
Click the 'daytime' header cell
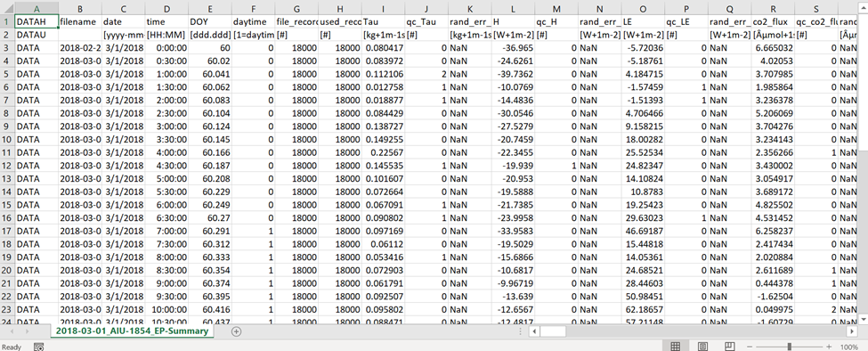click(253, 22)
